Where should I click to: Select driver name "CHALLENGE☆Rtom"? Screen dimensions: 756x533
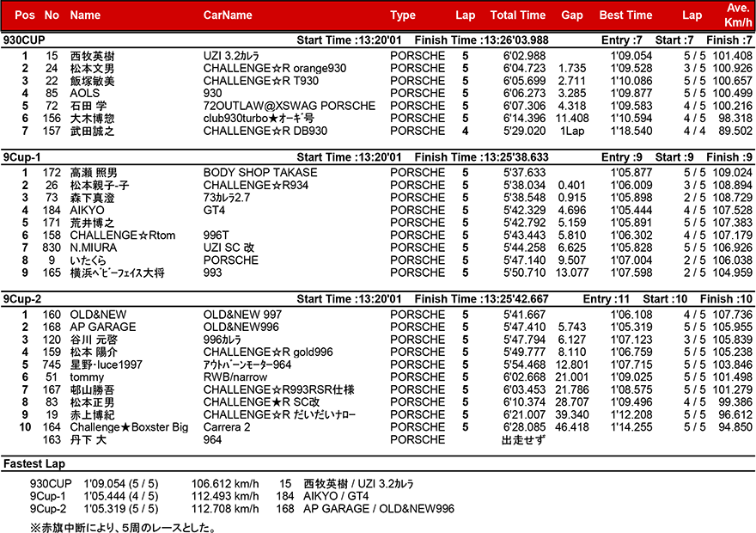tap(123, 236)
